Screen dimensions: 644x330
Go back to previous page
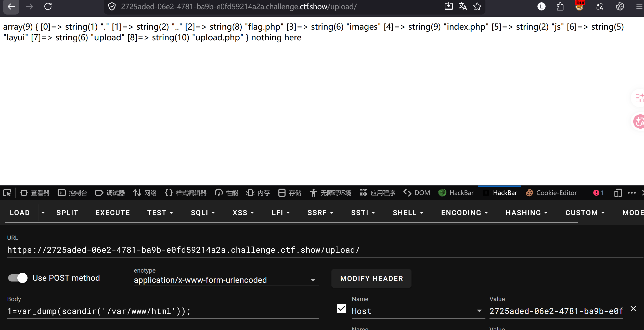click(11, 7)
